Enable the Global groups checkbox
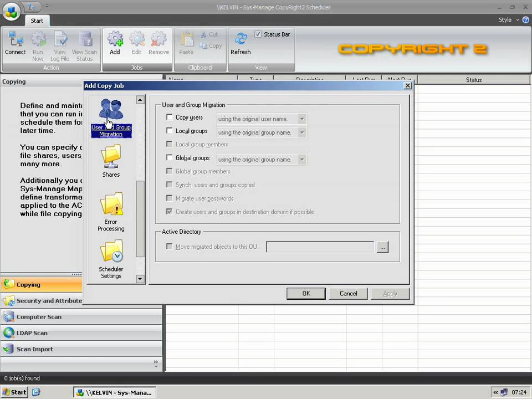The image size is (532, 399). tap(170, 158)
